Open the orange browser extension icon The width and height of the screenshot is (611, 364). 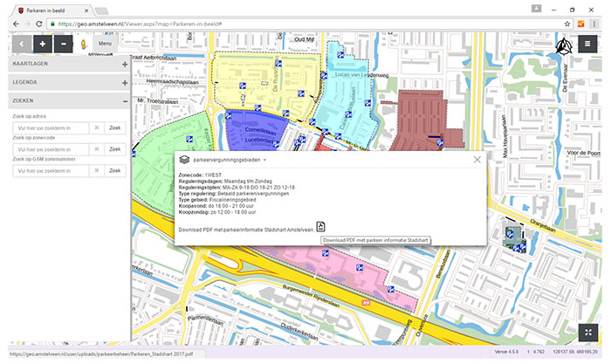coord(580,24)
